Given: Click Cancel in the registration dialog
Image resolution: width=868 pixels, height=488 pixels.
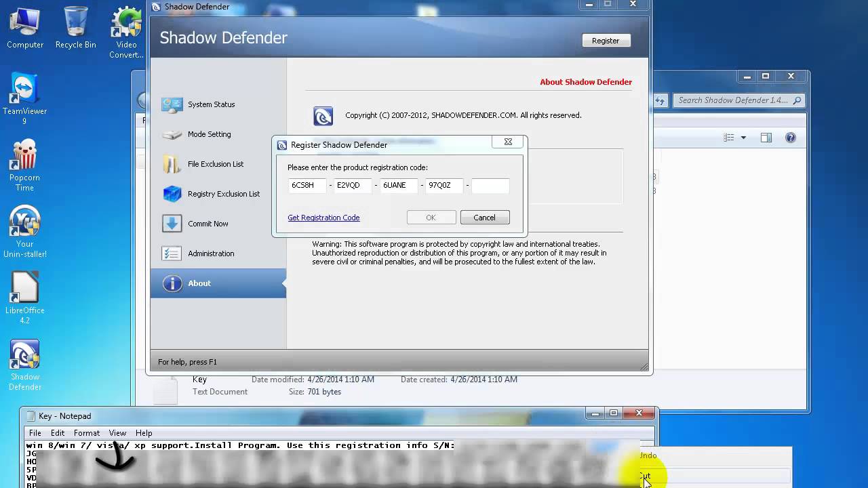Looking at the screenshot, I should pyautogui.click(x=484, y=218).
